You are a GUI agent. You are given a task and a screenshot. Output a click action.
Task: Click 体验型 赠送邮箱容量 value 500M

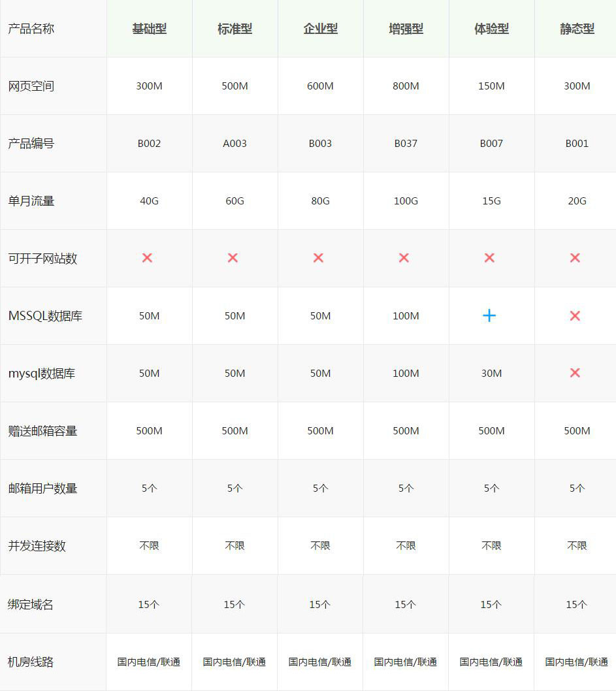(491, 430)
